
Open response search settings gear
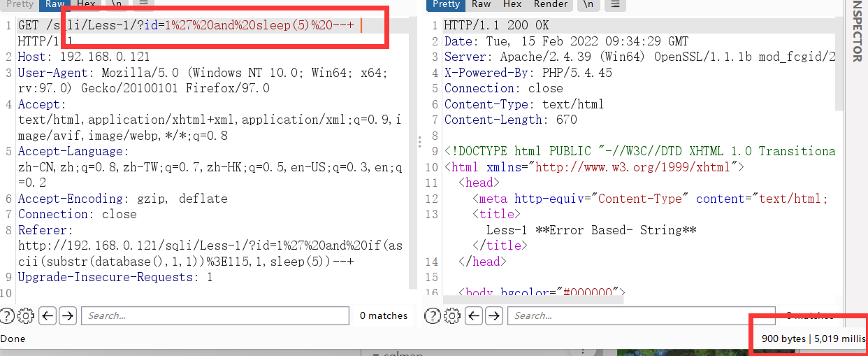(x=451, y=315)
